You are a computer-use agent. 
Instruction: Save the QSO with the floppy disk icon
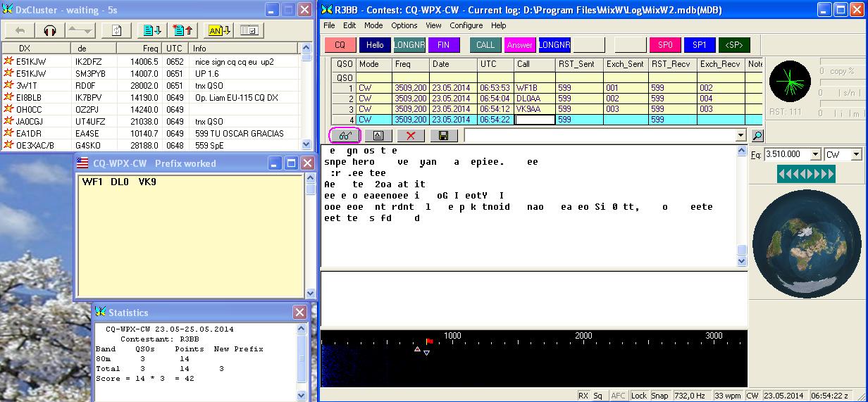point(443,135)
